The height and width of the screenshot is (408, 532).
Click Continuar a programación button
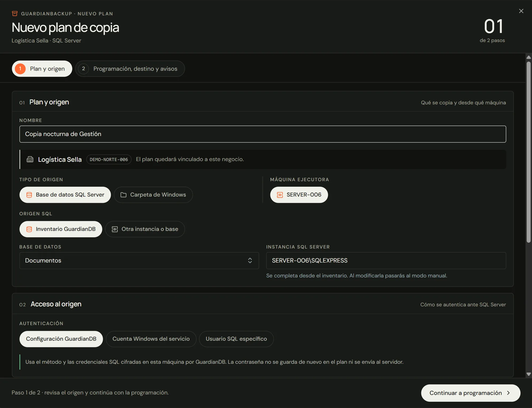[471, 393]
